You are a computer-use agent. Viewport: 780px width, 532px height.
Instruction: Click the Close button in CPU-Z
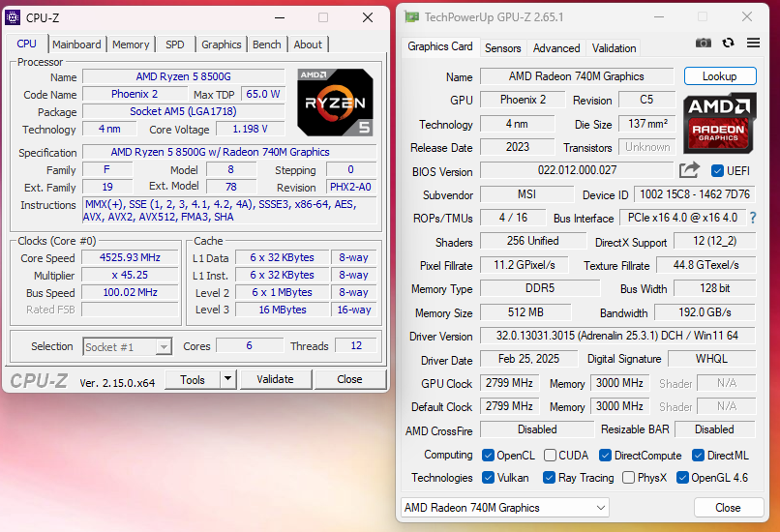(x=349, y=379)
